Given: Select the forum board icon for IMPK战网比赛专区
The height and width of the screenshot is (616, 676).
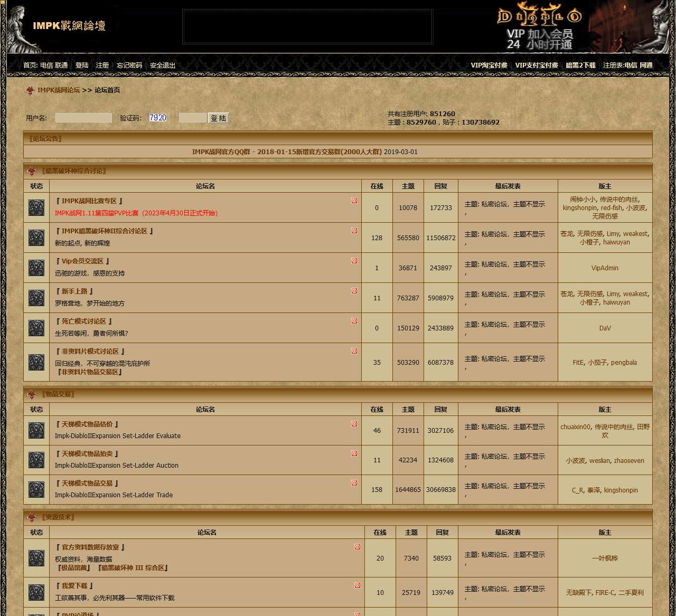Looking at the screenshot, I should coord(36,207).
